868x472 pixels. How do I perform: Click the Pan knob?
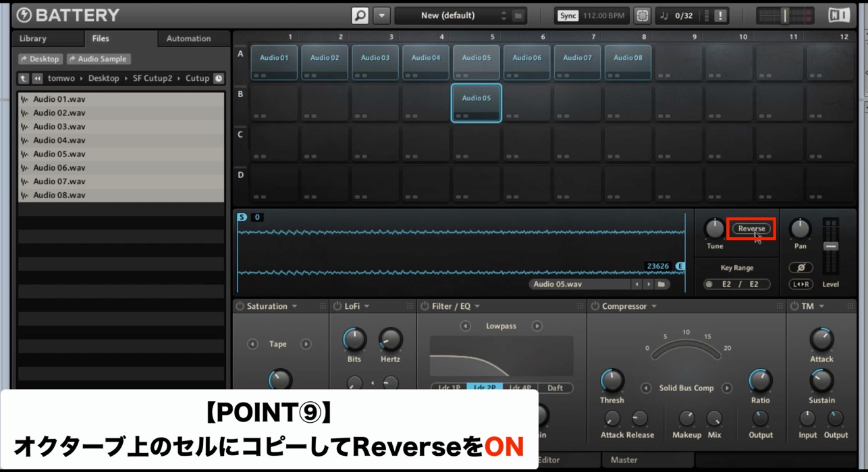pos(800,229)
